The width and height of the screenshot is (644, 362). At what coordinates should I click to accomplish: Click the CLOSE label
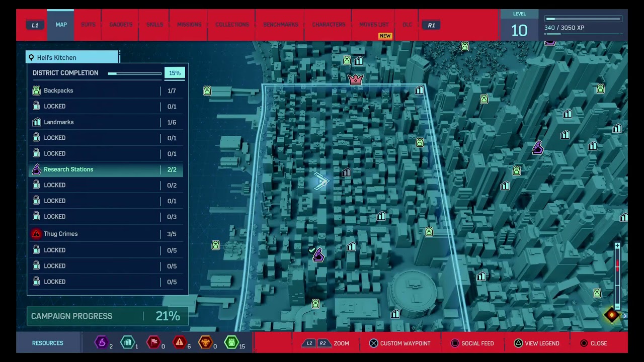(x=599, y=343)
